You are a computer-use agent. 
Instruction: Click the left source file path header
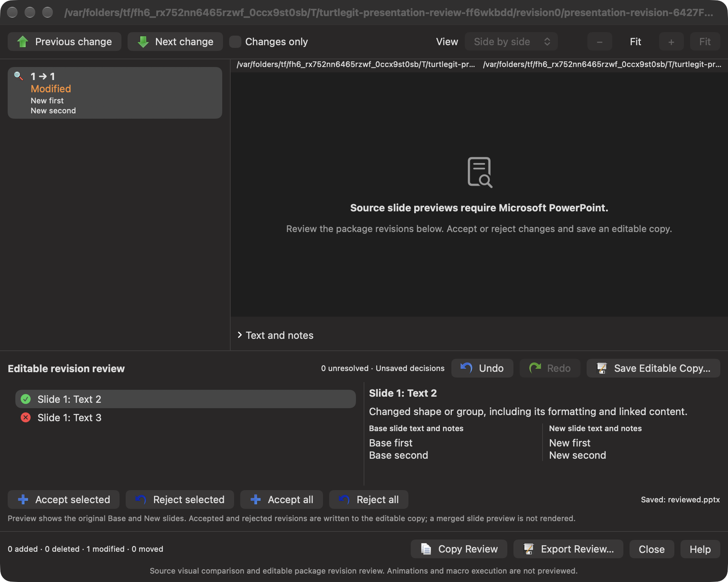coord(356,64)
